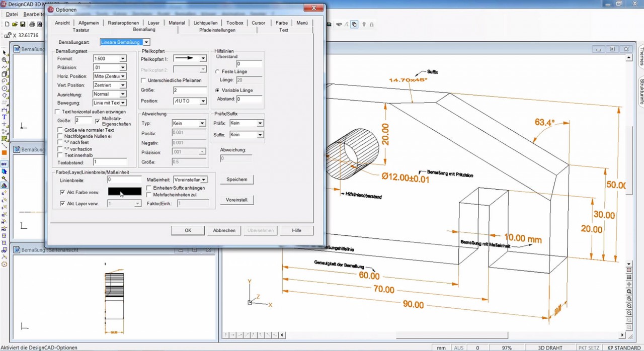Open the Bemaßungsart dropdown

(x=146, y=42)
